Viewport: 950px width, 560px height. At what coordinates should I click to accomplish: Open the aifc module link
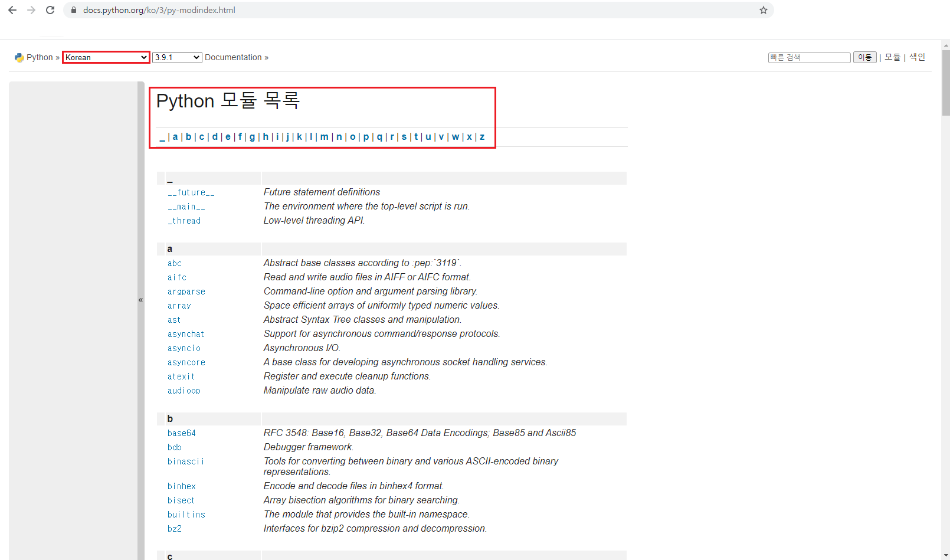click(177, 277)
